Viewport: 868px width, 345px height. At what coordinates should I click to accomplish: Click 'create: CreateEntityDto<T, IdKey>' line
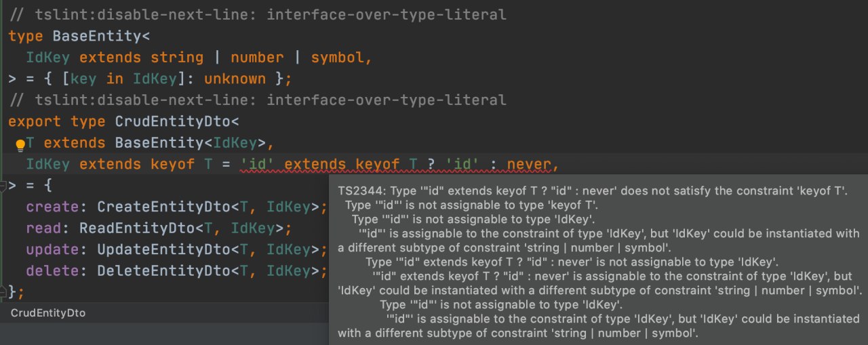[x=177, y=207]
